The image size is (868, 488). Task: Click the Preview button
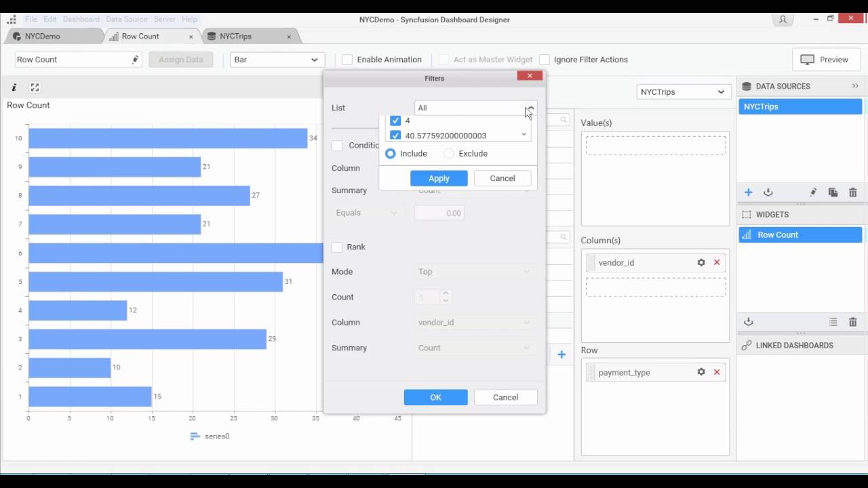(x=825, y=60)
